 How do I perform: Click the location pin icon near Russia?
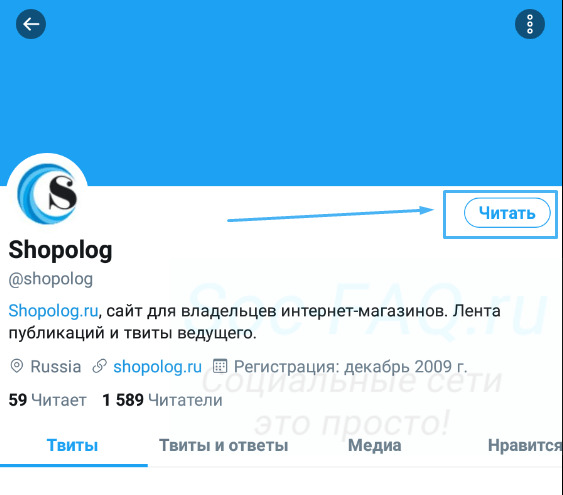click(x=17, y=366)
